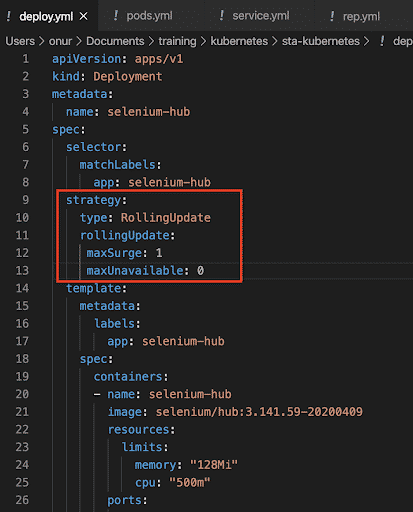Open the Users breadcrumb segment
Screen dimensions: 413x512
coord(20,41)
